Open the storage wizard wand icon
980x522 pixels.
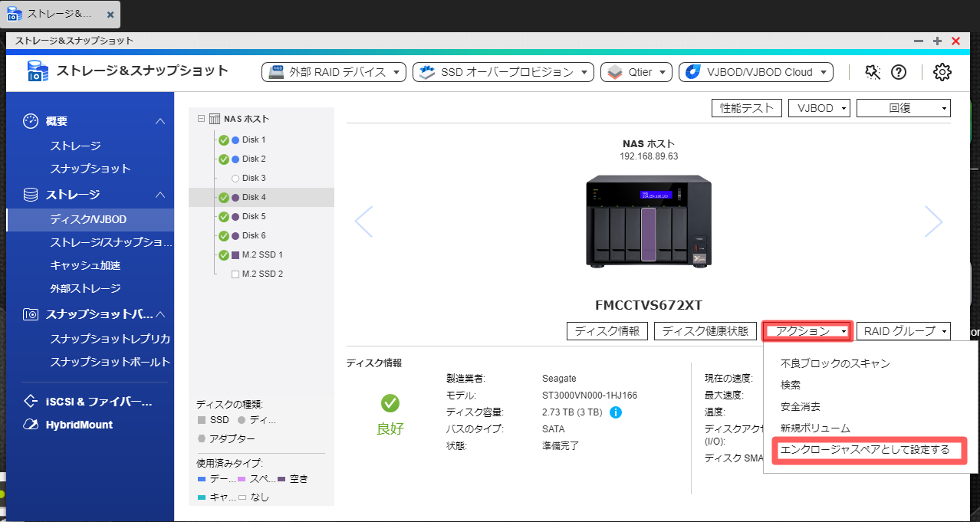pyautogui.click(x=872, y=72)
